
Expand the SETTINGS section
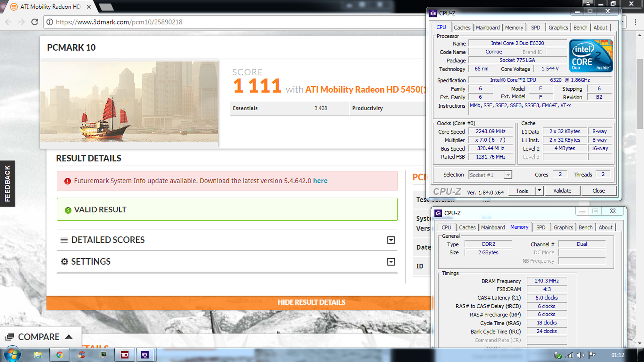391,262
